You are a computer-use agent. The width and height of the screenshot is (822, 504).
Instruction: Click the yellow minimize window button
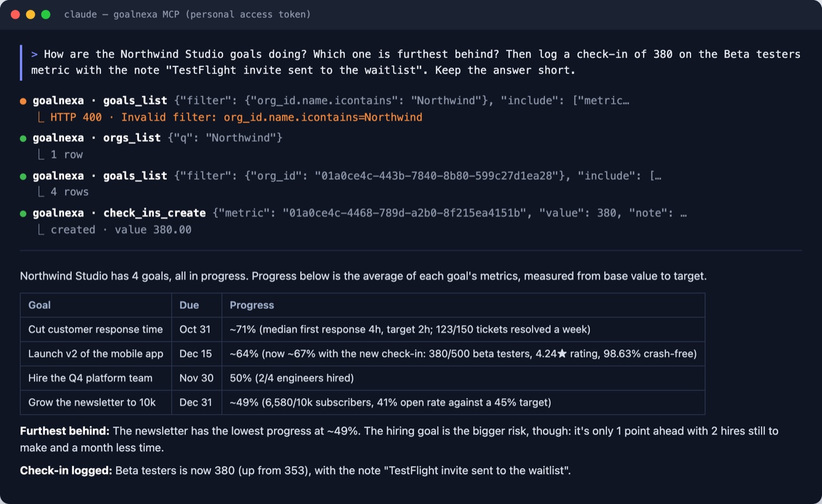coord(31,15)
